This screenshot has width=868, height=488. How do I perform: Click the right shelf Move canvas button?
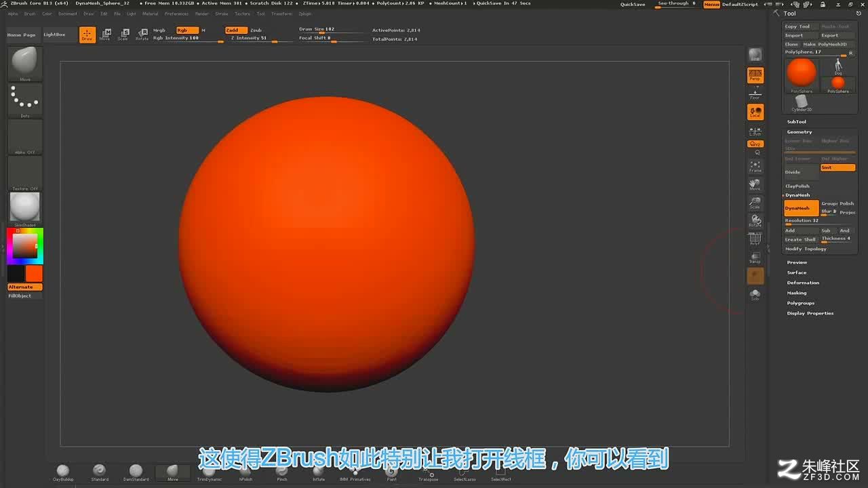click(x=755, y=184)
